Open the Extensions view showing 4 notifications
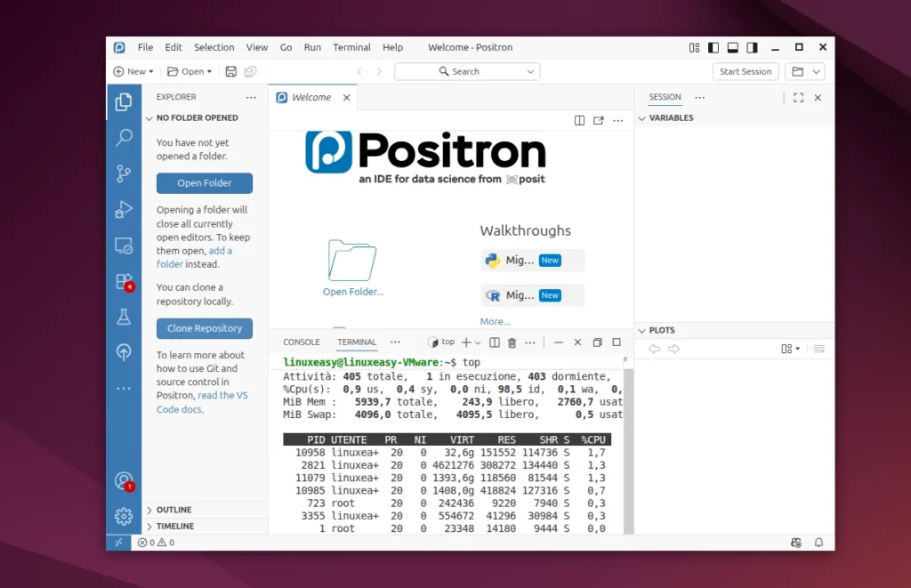Image resolution: width=911 pixels, height=588 pixels. point(124,281)
